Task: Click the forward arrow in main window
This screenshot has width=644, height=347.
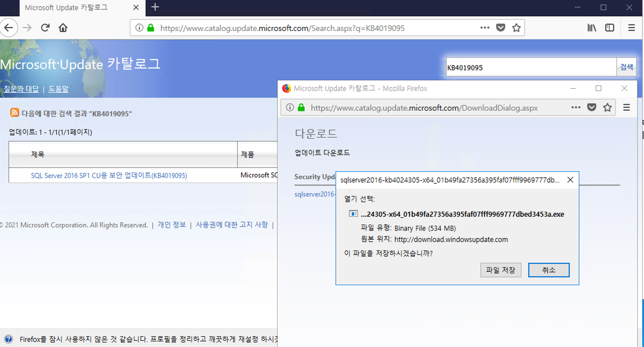Action: (27, 28)
